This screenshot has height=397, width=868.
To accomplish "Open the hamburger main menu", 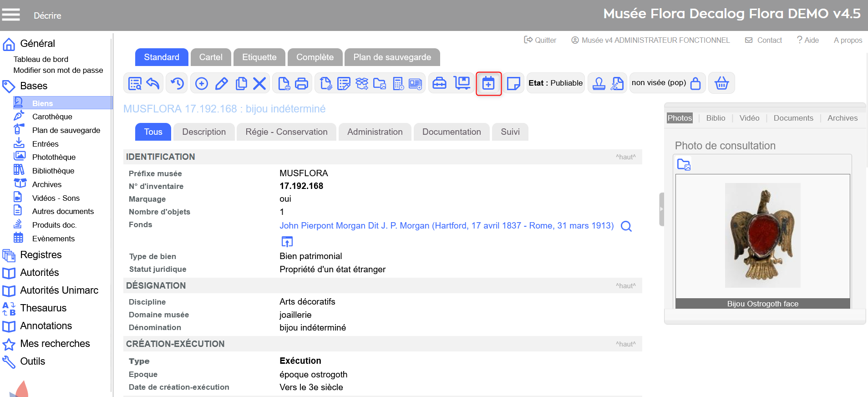I will pos(11,15).
